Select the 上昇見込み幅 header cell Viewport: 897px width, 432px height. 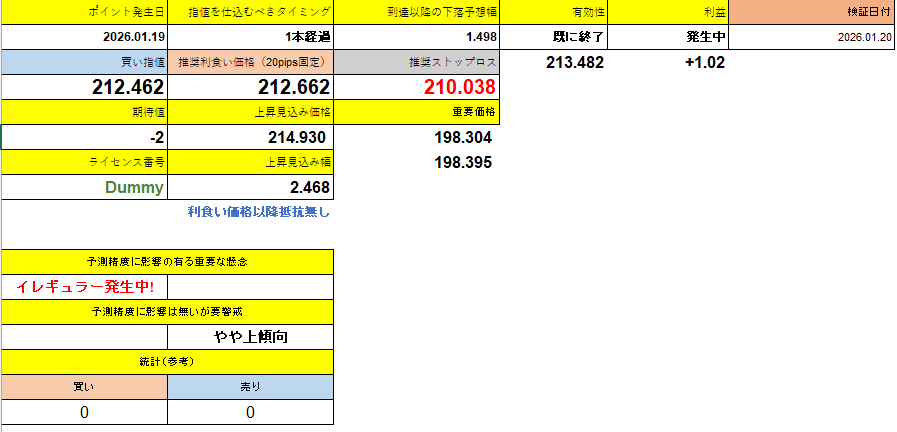[251, 162]
